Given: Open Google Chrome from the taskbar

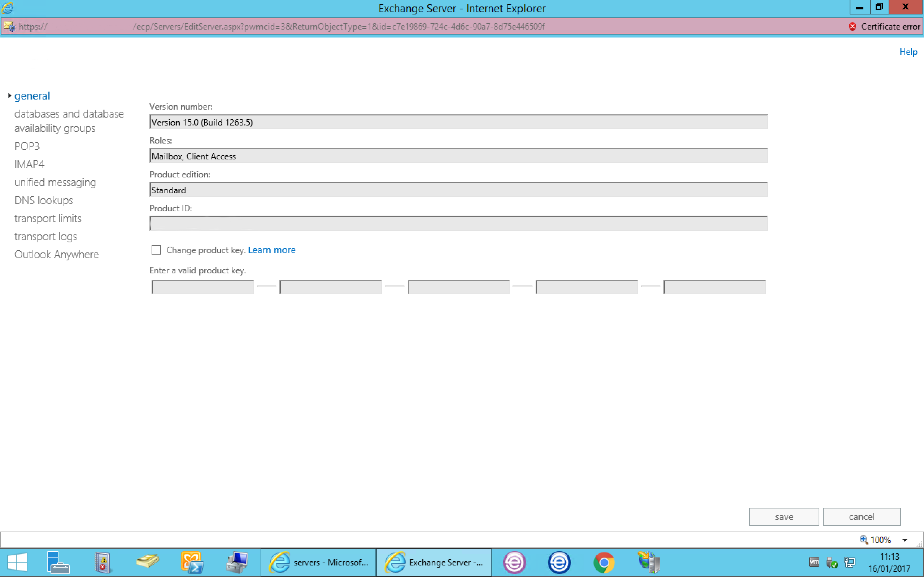Looking at the screenshot, I should click(605, 562).
